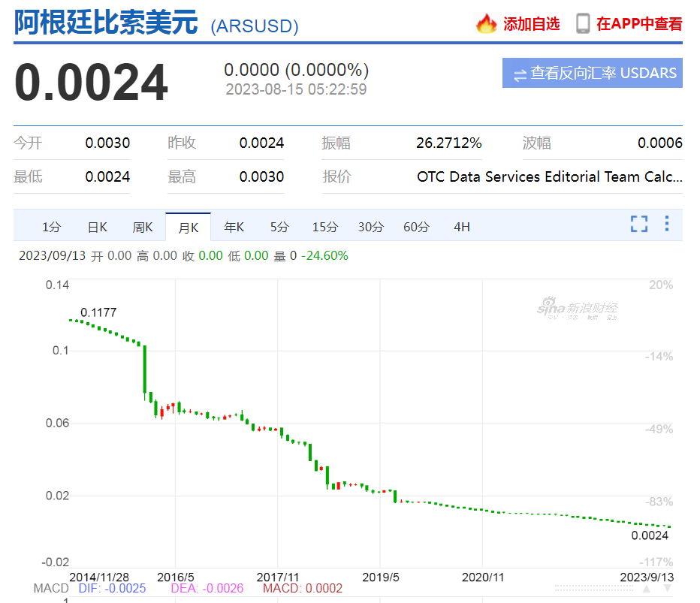The height and width of the screenshot is (603, 700).
Task: Click the 2020/11 date axis label
Action: pos(483,577)
